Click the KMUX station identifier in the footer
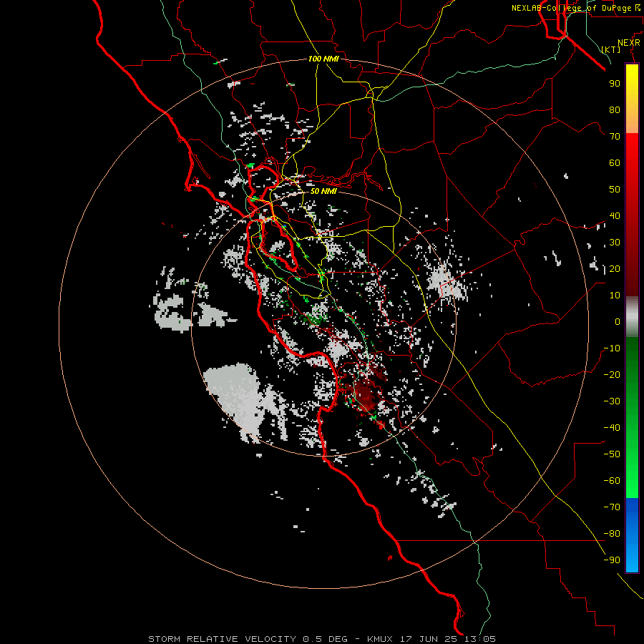The image size is (644, 644). click(380, 639)
